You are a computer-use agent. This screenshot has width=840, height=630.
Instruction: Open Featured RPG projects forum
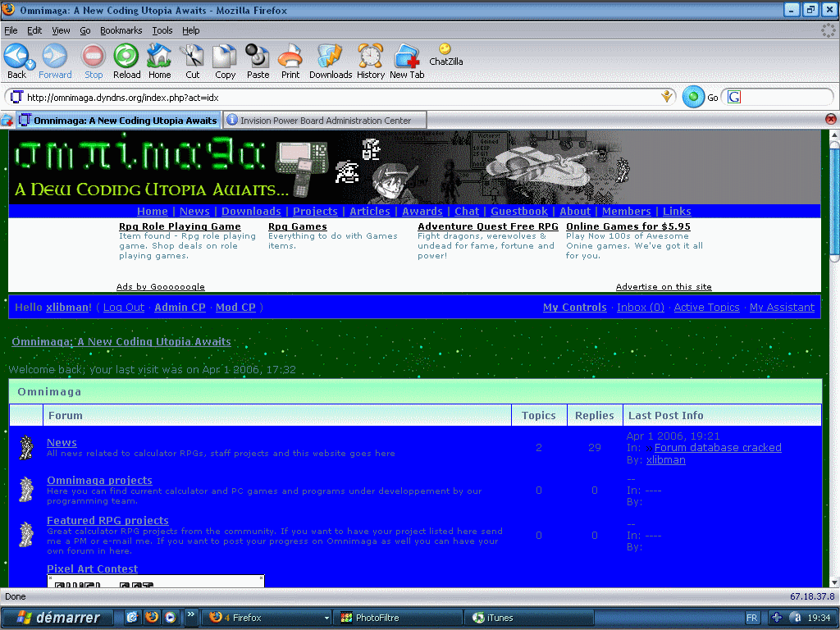(107, 520)
